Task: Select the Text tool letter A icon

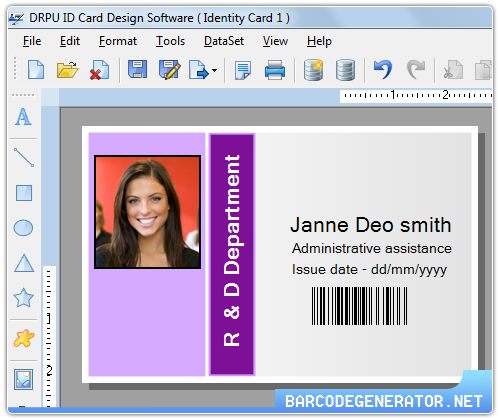Action: coord(23,116)
